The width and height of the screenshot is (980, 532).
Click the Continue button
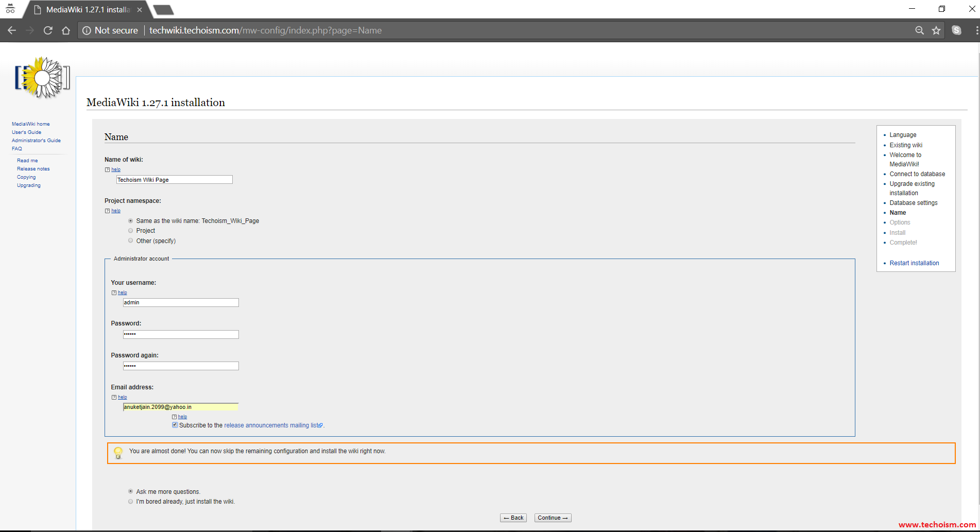[553, 518]
